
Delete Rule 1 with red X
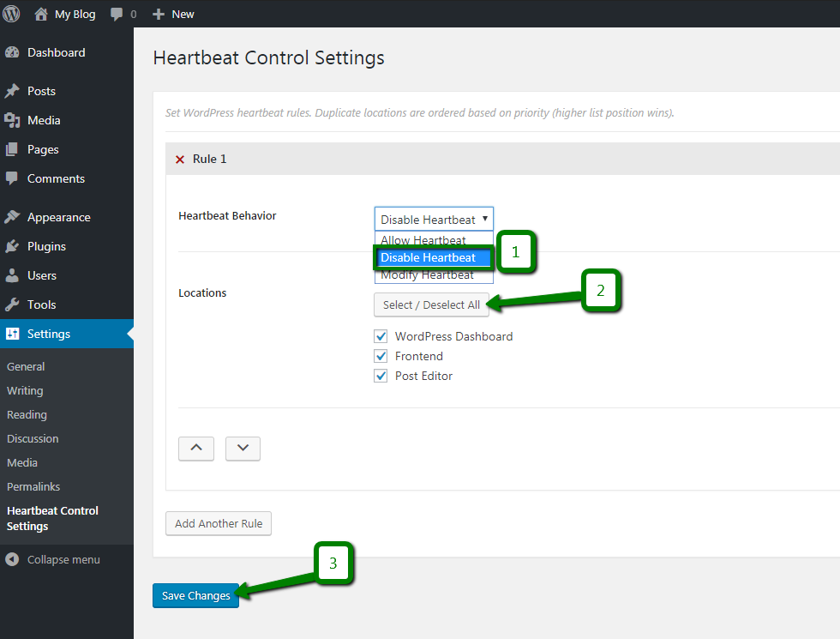pos(180,160)
